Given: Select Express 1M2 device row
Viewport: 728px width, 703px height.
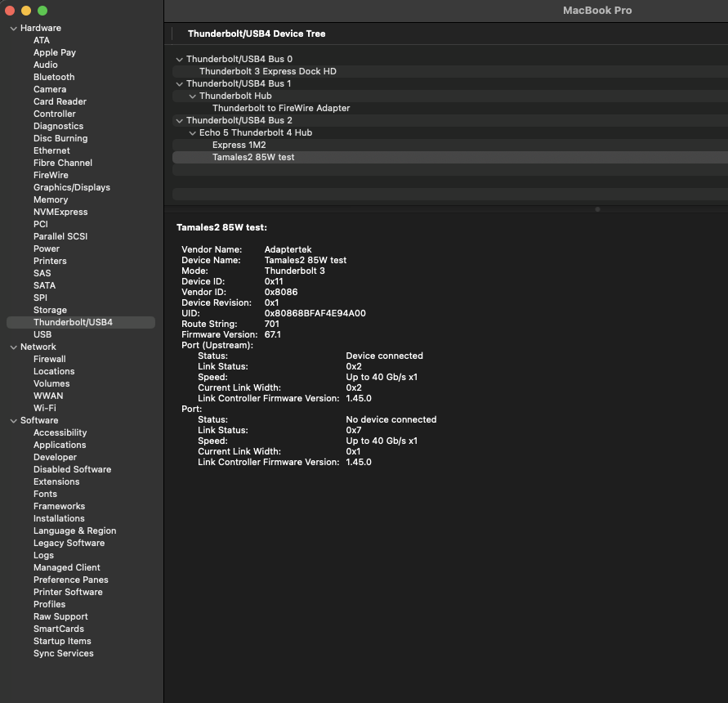Looking at the screenshot, I should pyautogui.click(x=450, y=145).
